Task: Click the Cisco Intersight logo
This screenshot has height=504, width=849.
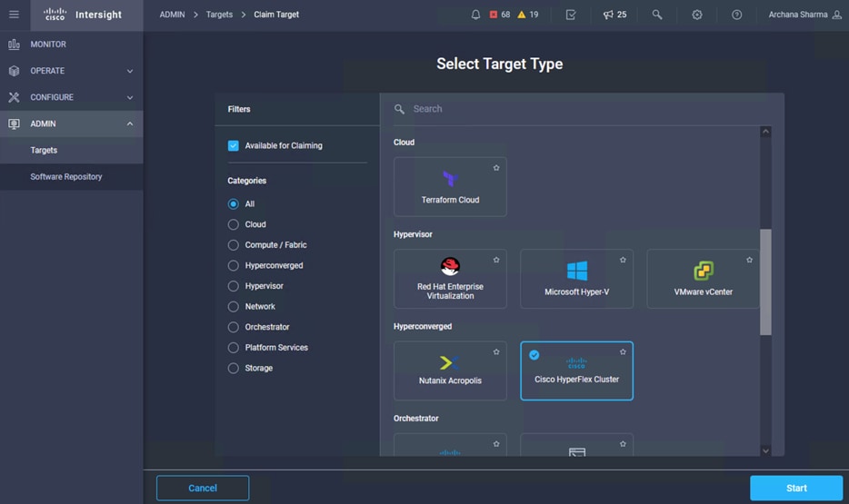Action: [x=83, y=15]
